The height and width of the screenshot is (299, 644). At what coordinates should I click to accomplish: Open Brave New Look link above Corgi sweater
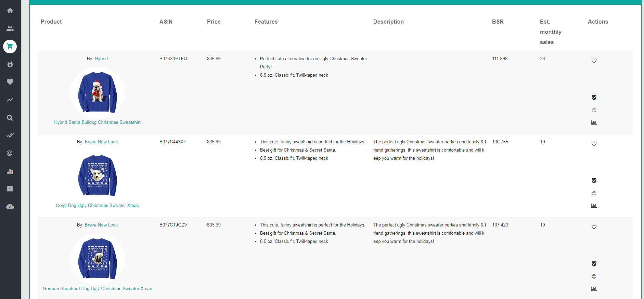pyautogui.click(x=101, y=142)
